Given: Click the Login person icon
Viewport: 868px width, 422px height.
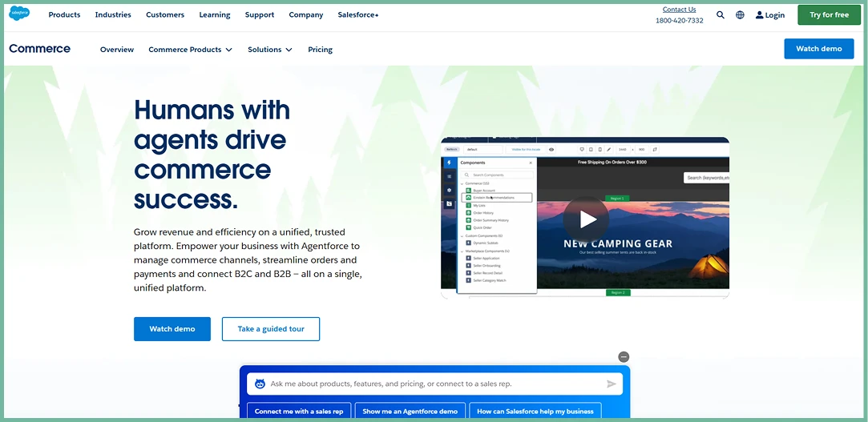Looking at the screenshot, I should point(759,15).
